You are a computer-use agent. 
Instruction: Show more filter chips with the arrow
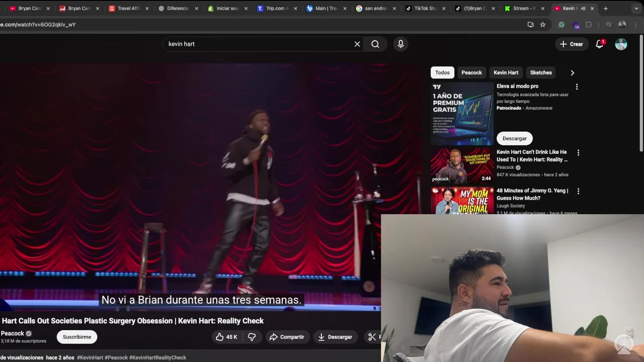tap(572, 73)
